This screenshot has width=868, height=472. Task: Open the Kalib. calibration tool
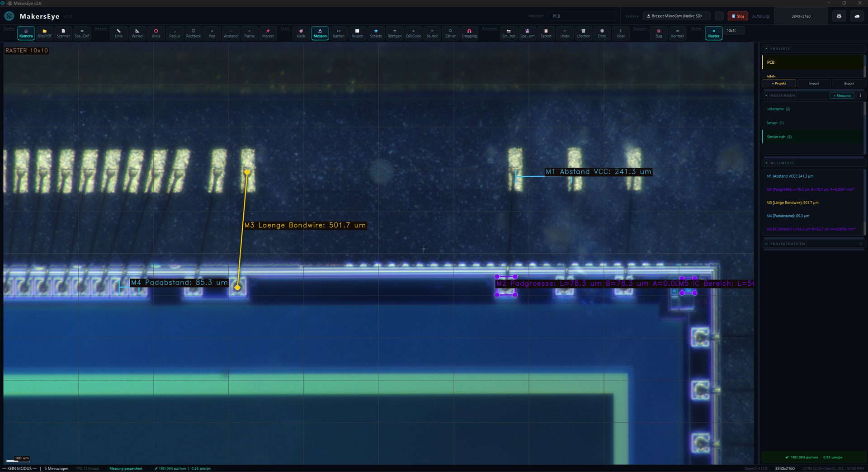click(301, 33)
